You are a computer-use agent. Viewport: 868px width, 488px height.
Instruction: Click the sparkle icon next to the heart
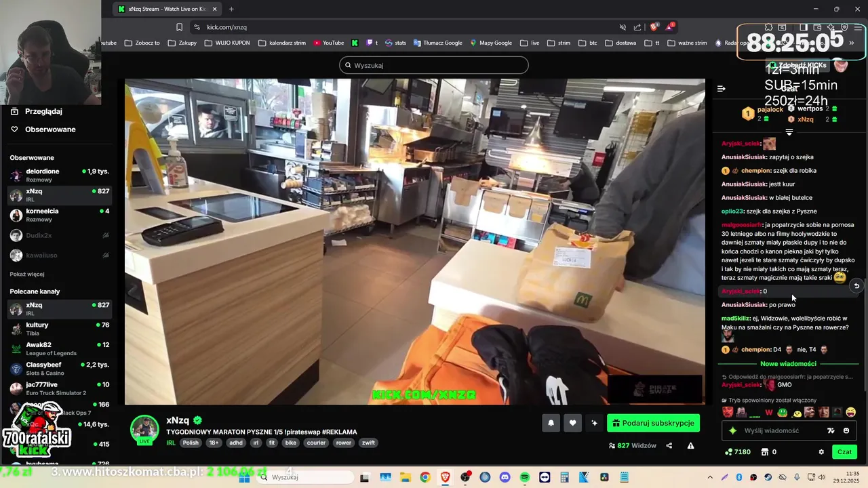(594, 423)
